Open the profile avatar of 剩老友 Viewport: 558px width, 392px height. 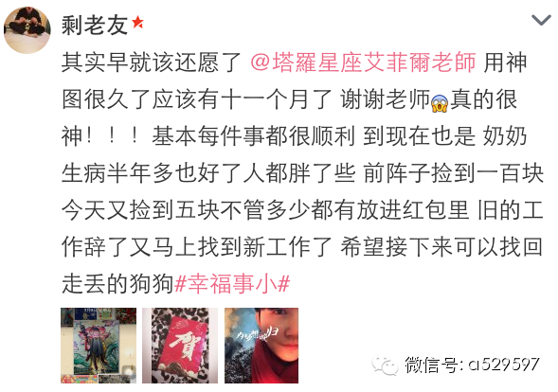(x=27, y=30)
